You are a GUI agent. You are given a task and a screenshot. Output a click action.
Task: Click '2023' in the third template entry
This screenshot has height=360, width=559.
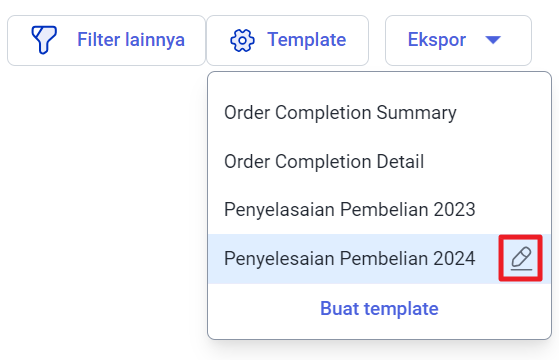454,210
